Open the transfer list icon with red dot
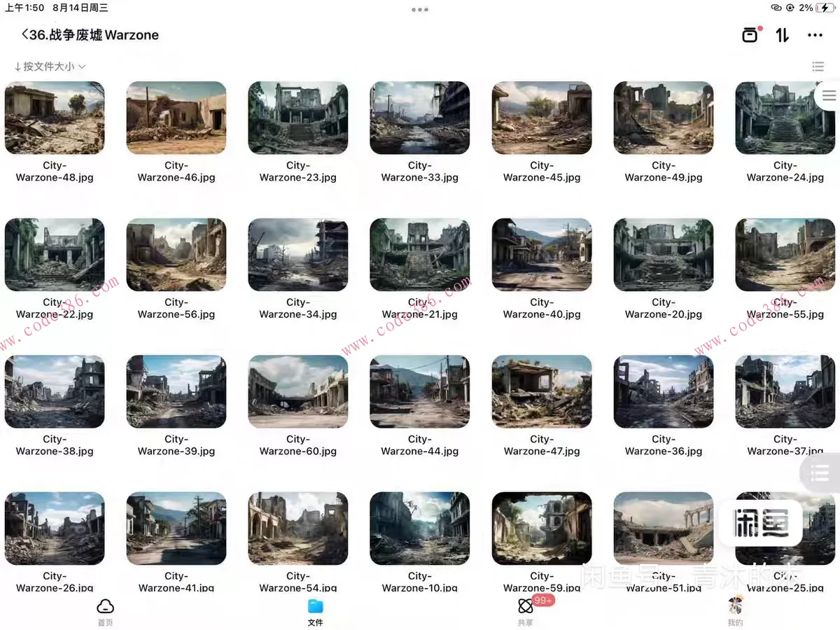Screen dimensions: 840x630 tap(750, 34)
